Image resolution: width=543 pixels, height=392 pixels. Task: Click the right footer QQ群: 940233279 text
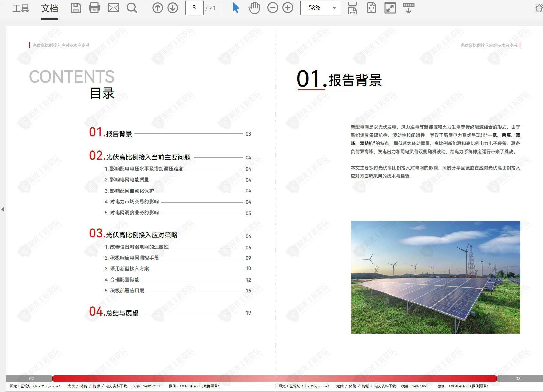pyautogui.click(x=415, y=386)
